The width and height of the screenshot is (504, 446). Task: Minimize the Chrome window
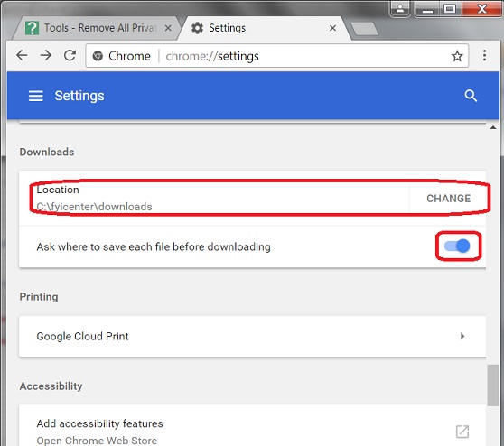pyautogui.click(x=426, y=8)
